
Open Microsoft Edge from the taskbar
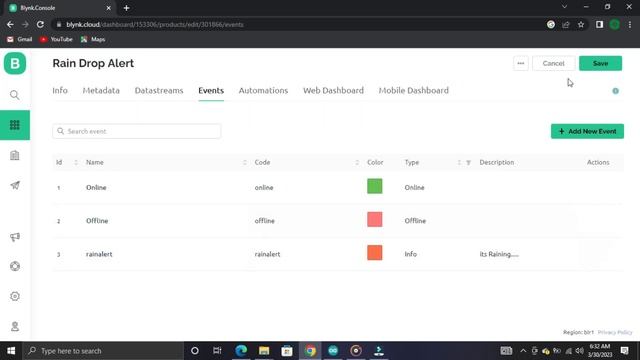click(x=241, y=351)
